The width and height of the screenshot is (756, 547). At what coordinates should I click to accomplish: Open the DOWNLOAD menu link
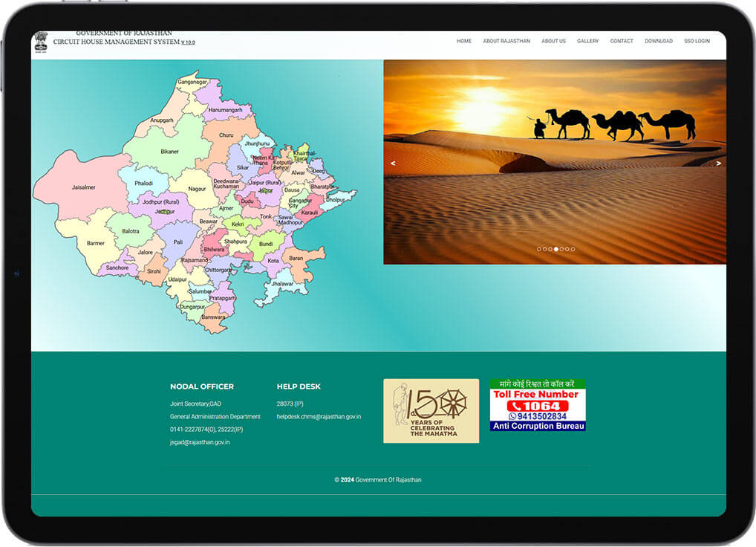tap(659, 42)
